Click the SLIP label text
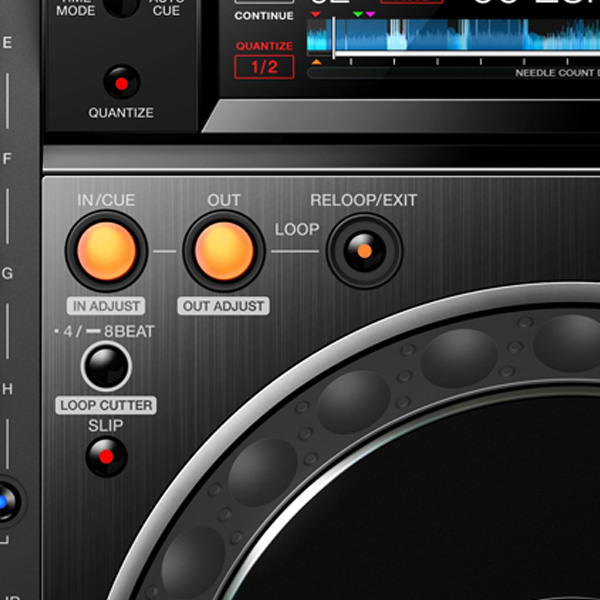The width and height of the screenshot is (600, 600). (106, 426)
